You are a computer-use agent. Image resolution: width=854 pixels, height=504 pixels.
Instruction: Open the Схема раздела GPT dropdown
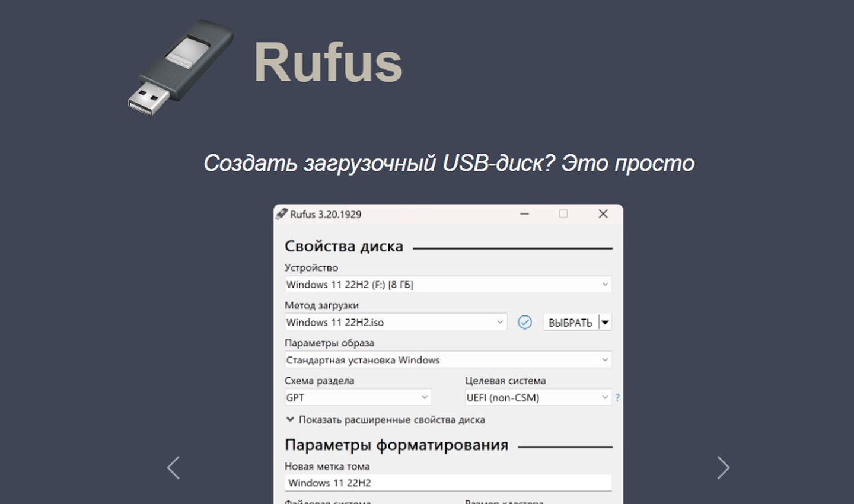click(x=358, y=397)
